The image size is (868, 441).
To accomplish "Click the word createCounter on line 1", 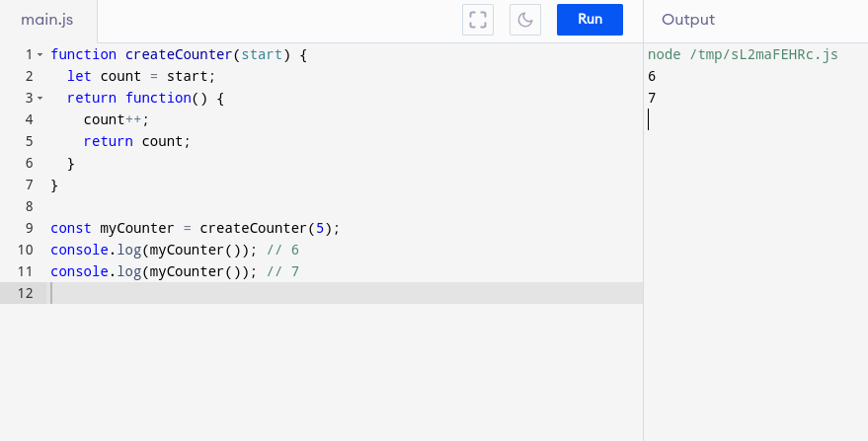I will coord(179,55).
